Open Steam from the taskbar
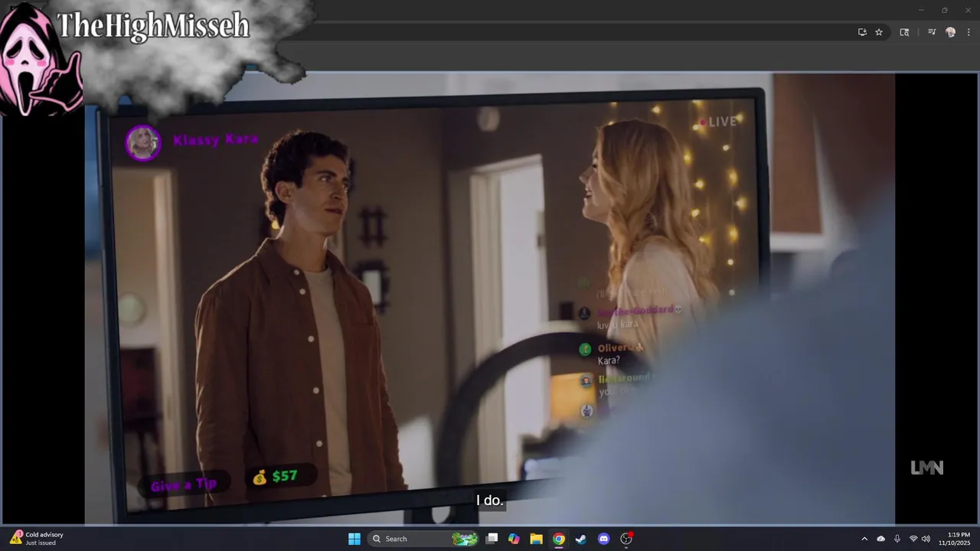This screenshot has height=551, width=980. (581, 539)
